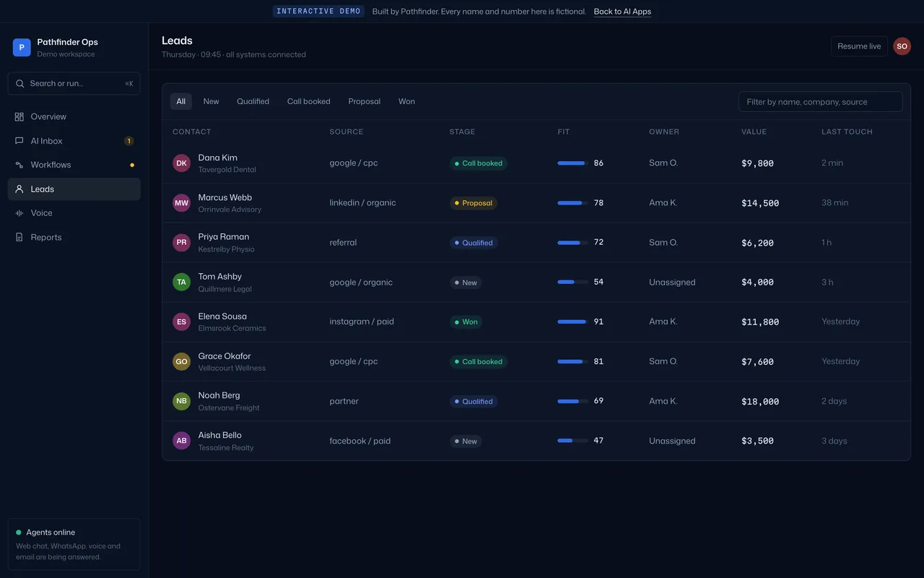Click Marcus Webb's MW avatar
The width and height of the screenshot is (924, 578).
point(181,203)
